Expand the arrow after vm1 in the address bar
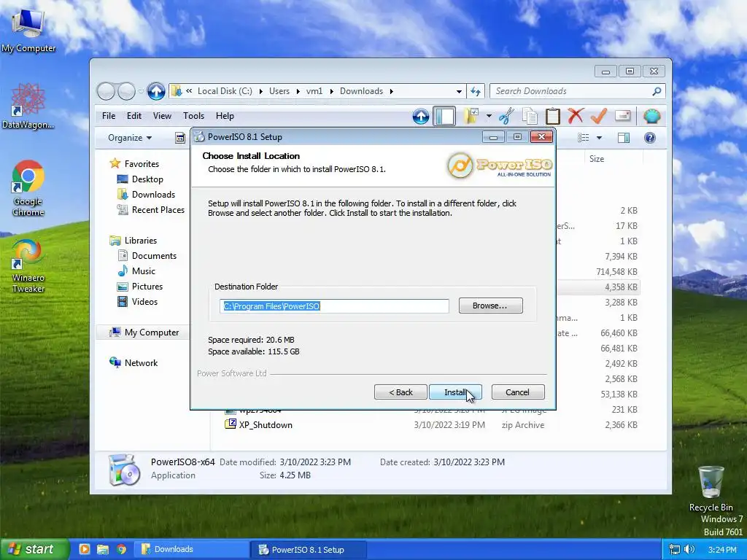This screenshot has width=747, height=560. [x=331, y=91]
